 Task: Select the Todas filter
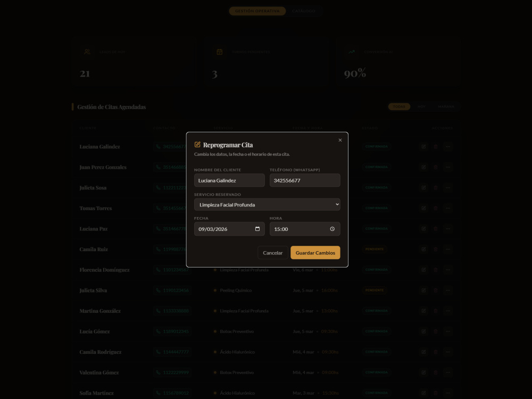399,106
